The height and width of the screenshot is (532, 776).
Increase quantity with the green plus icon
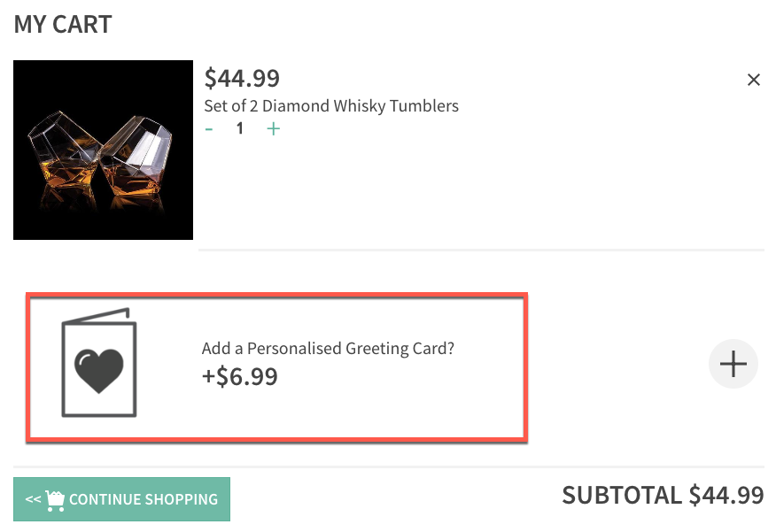(x=273, y=129)
